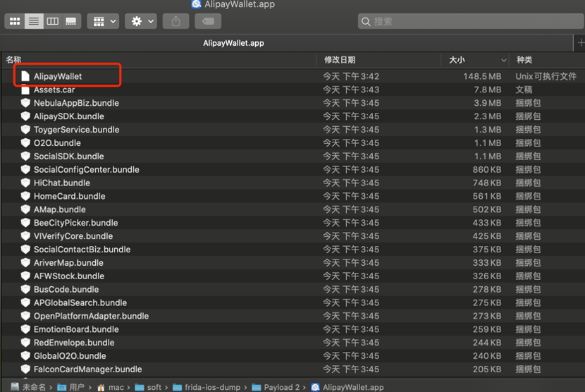
Task: Select O2O.bundle icon
Action: click(x=25, y=142)
